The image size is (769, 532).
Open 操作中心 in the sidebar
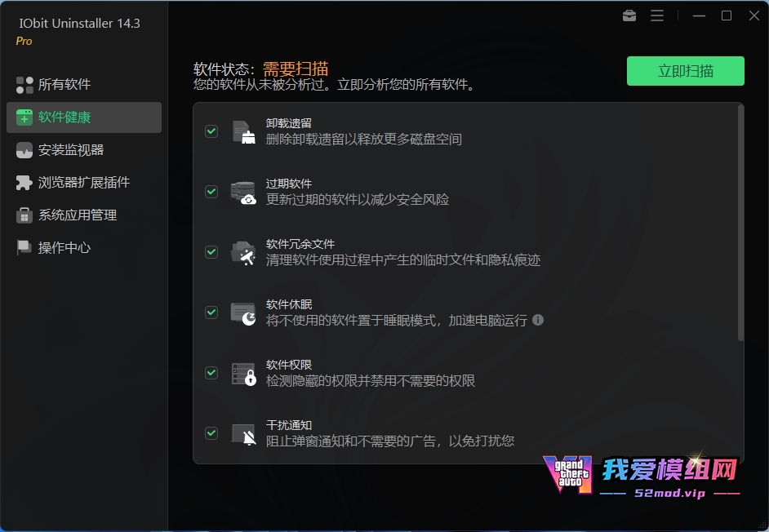click(84, 247)
